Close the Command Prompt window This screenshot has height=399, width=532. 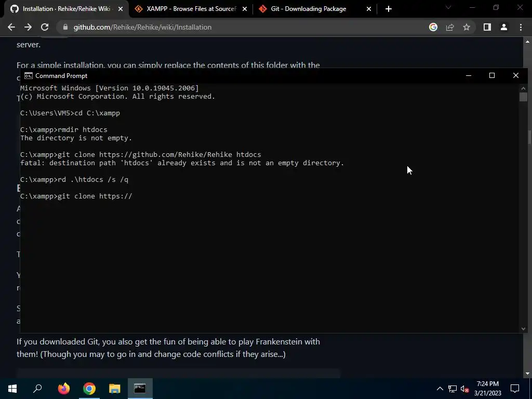tap(516, 75)
